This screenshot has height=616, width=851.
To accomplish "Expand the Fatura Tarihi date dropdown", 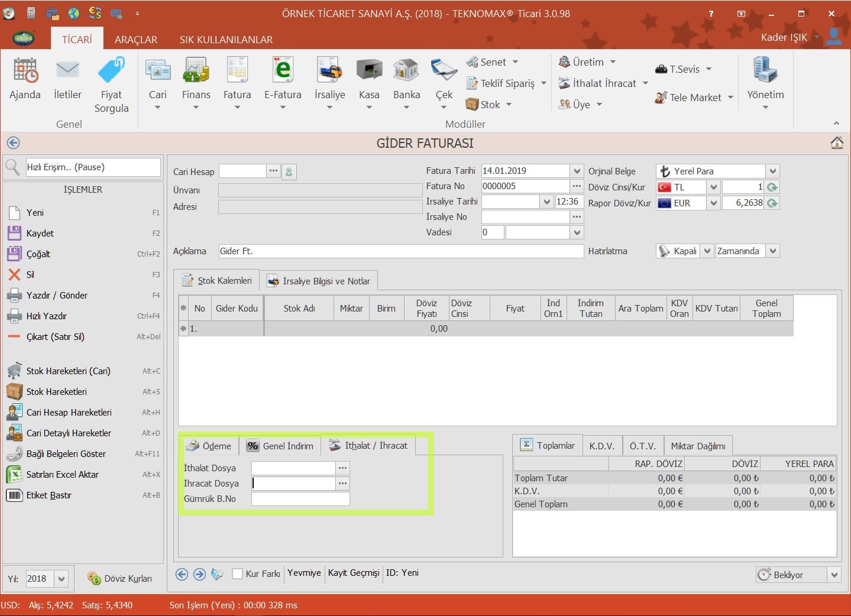I will coord(577,171).
